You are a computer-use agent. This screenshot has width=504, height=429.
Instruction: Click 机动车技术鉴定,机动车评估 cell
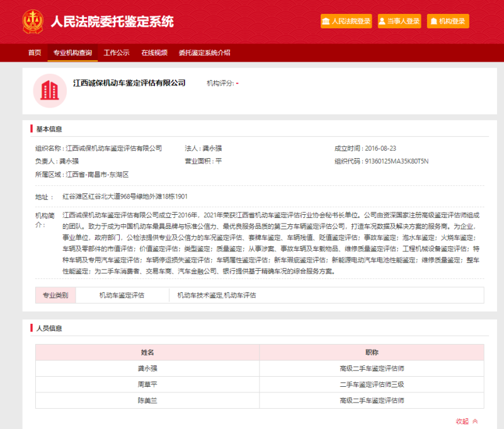click(x=217, y=295)
